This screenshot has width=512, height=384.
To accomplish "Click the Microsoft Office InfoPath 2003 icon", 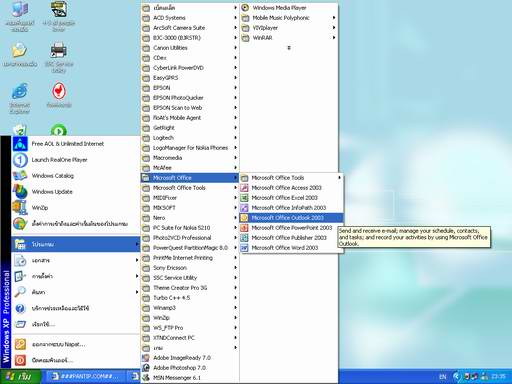I will (244, 208).
